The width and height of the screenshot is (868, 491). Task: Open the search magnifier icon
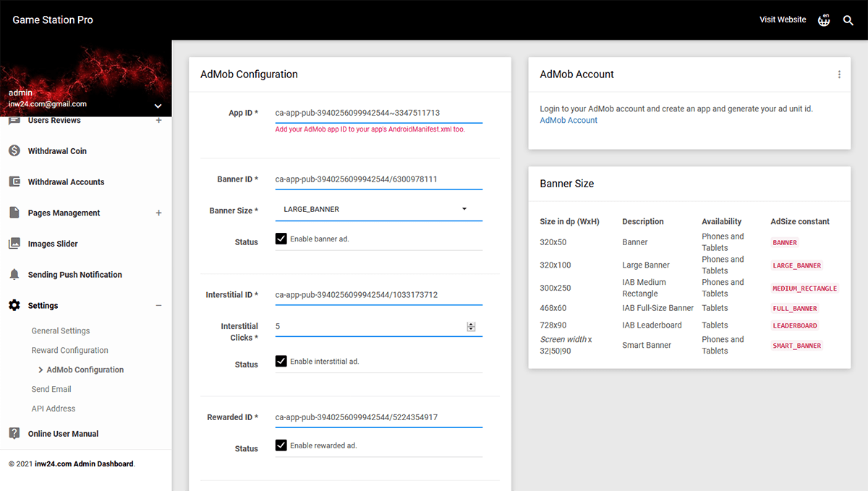coord(848,20)
